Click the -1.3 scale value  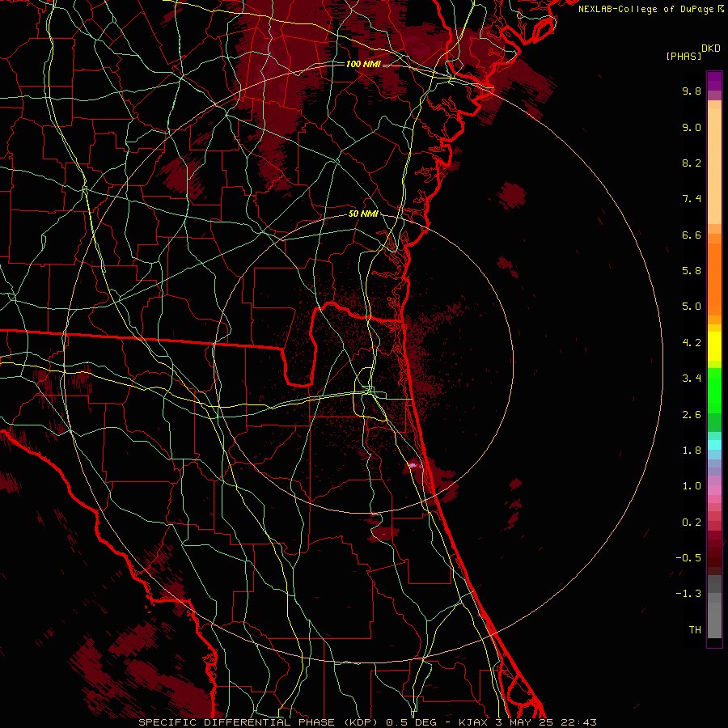click(x=688, y=594)
